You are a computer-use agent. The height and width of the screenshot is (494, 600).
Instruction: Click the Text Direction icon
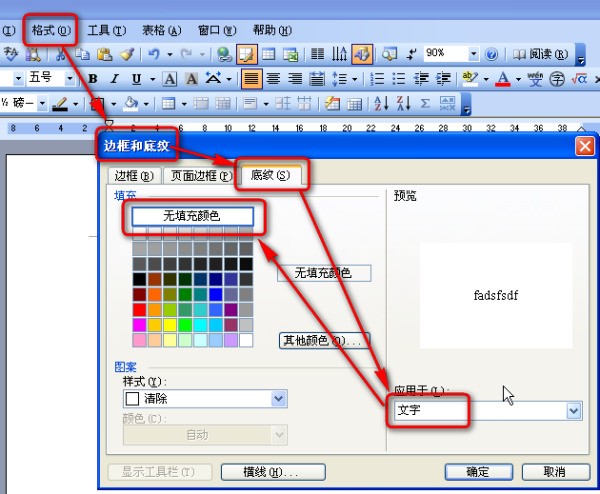point(339,54)
